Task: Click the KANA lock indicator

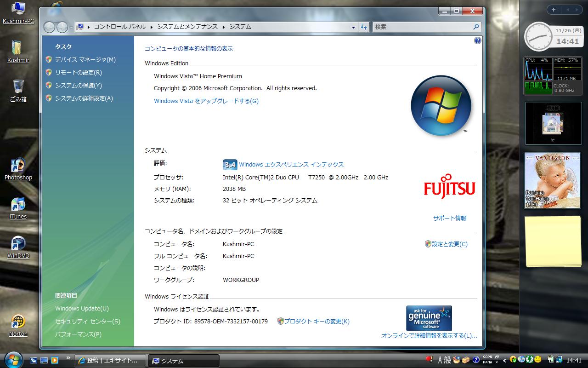Action: [x=487, y=362]
